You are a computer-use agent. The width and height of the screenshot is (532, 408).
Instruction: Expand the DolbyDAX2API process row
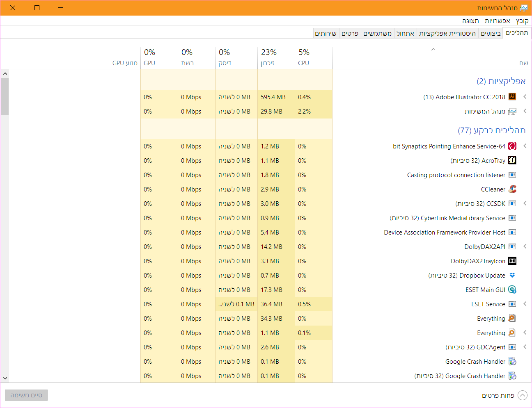(x=525, y=246)
